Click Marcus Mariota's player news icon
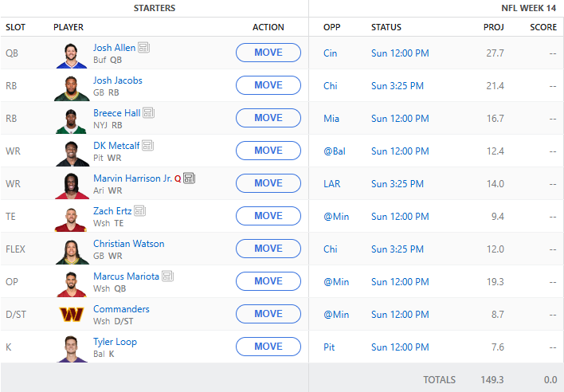The height and width of the screenshot is (392, 564). 167,276
